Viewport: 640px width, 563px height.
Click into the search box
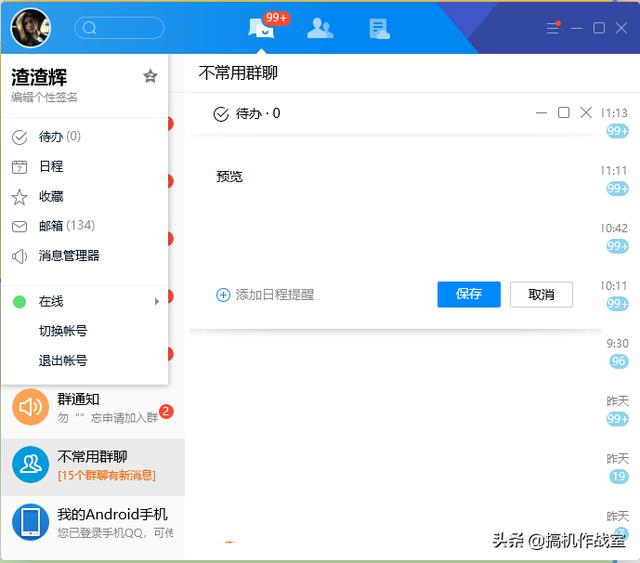[119, 28]
